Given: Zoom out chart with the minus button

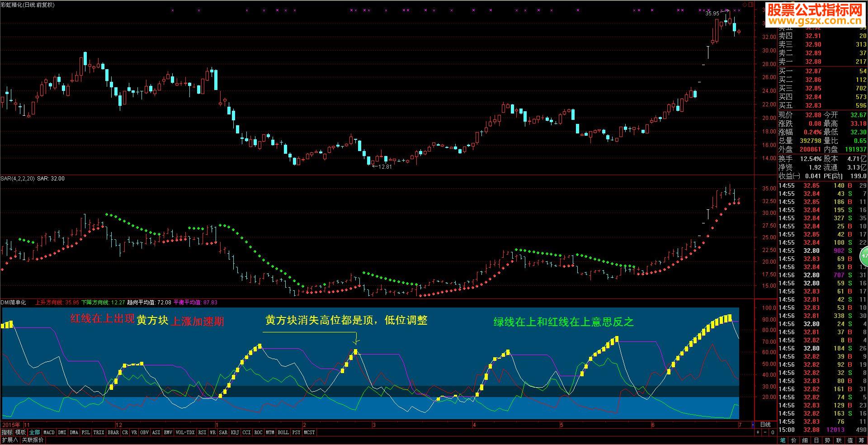Looking at the screenshot, I should click(765, 432).
